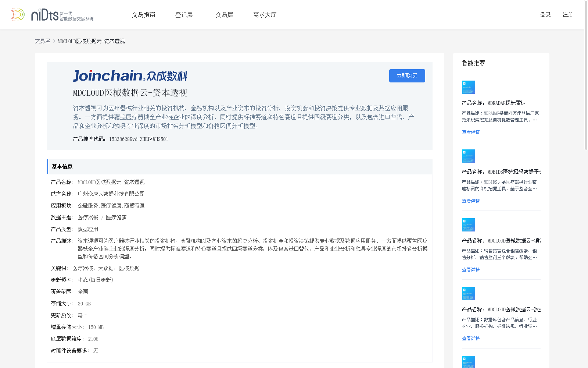Click the 智能推荐 panel heading
This screenshot has width=588, height=368.
(x=473, y=63)
